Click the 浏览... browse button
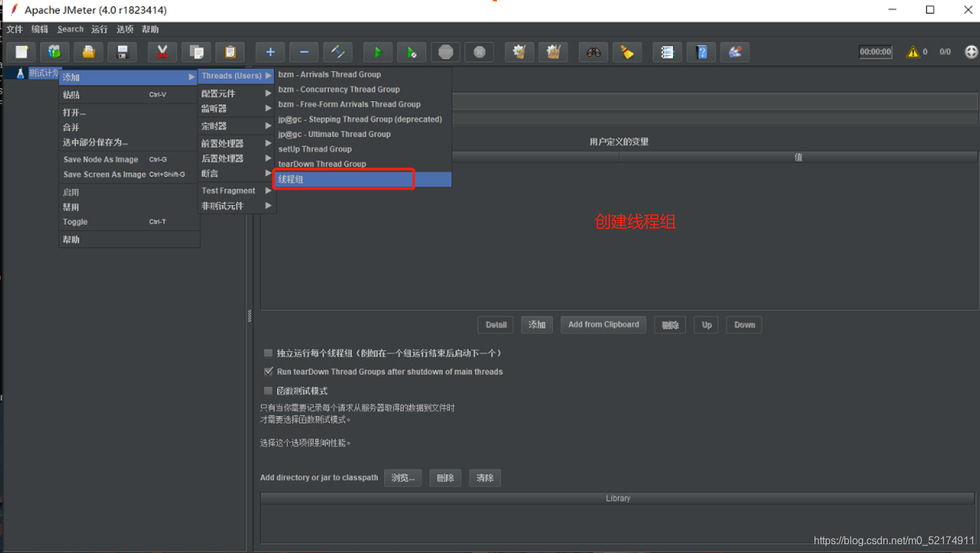Screen dimensions: 980x553 403,478
